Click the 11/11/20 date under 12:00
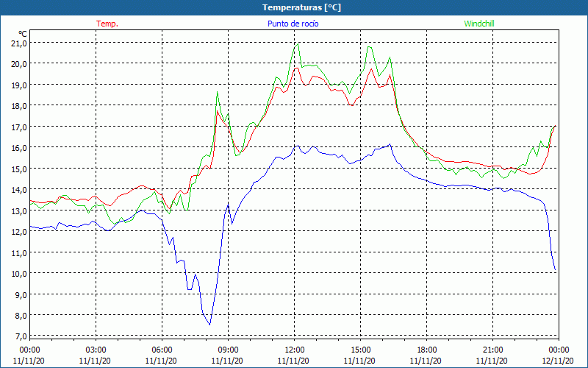The height and width of the screenshot is (368, 588). click(x=293, y=361)
